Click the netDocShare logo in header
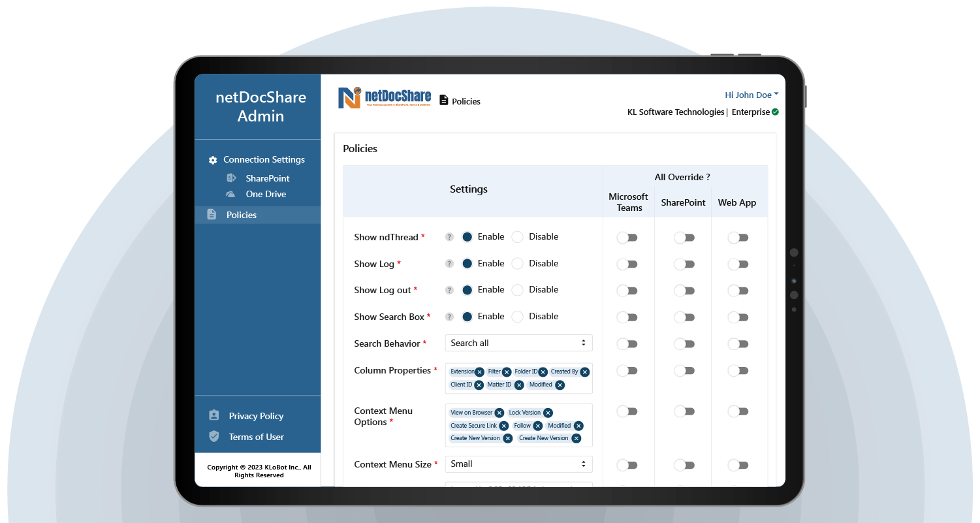The height and width of the screenshot is (523, 980). coord(385,97)
